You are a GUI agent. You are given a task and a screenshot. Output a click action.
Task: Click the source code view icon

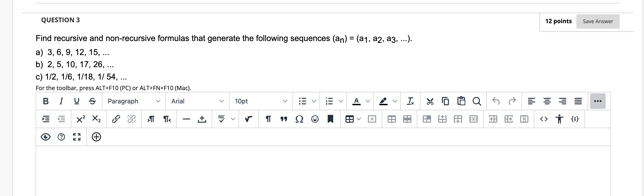[x=544, y=119]
